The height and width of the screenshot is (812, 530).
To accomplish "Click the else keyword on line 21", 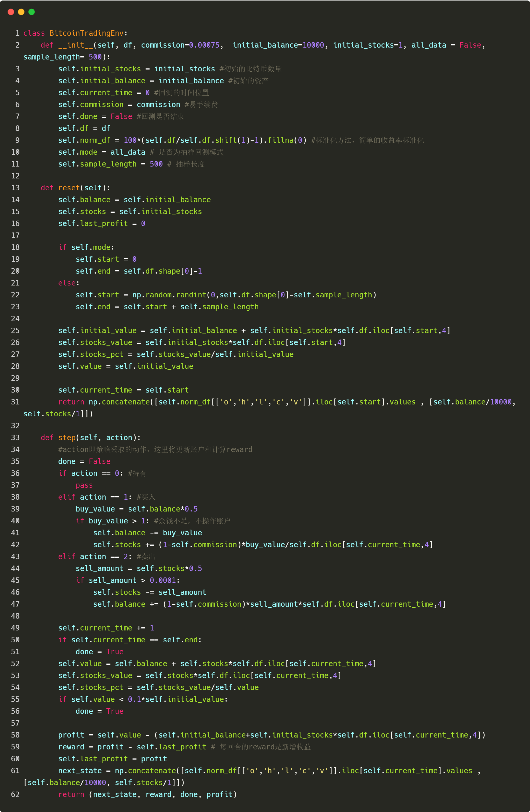I will point(67,283).
